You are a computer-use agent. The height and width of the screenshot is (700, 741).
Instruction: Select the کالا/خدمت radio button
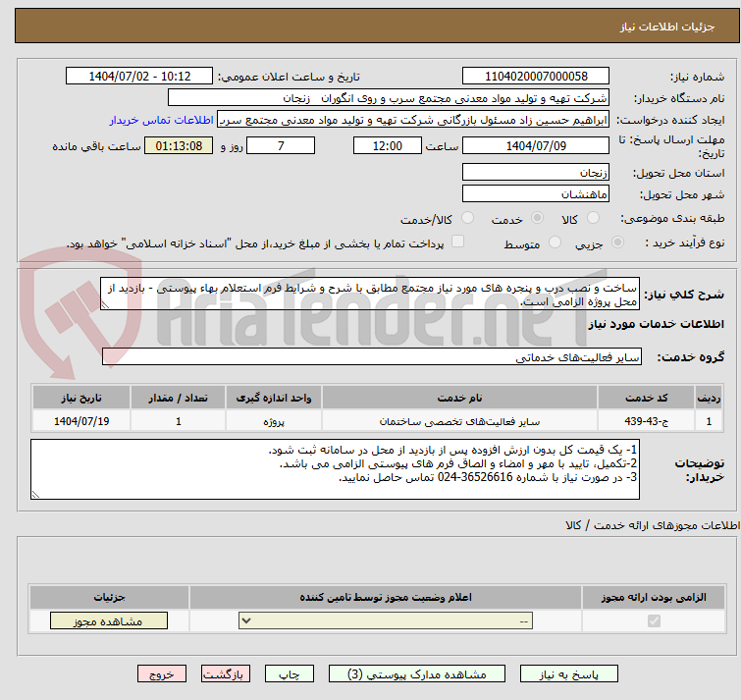(467, 218)
